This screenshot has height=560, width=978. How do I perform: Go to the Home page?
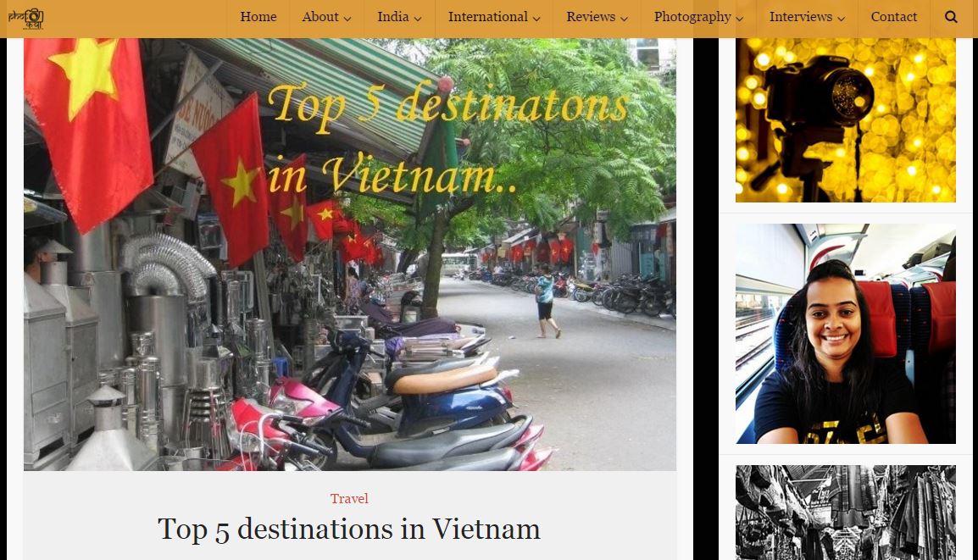click(x=258, y=17)
